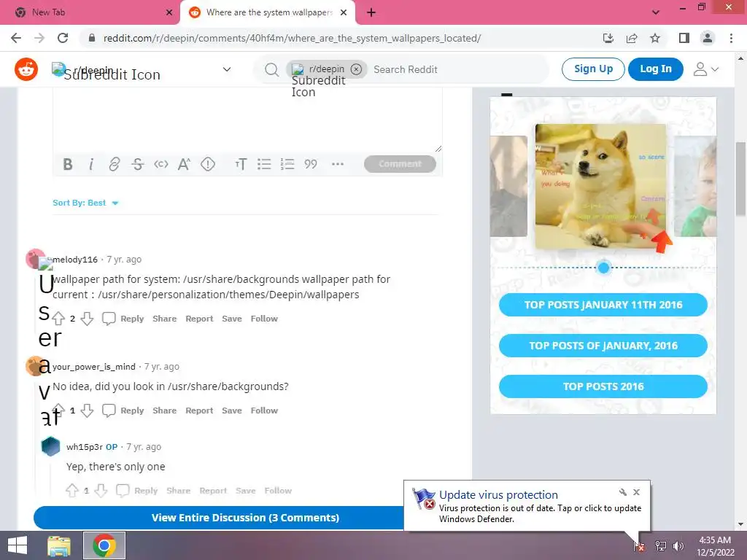Open File Explorer from taskbar

pyautogui.click(x=59, y=545)
